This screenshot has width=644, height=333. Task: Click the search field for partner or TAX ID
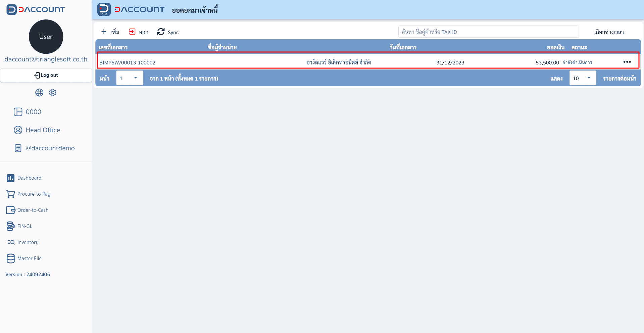click(x=488, y=32)
